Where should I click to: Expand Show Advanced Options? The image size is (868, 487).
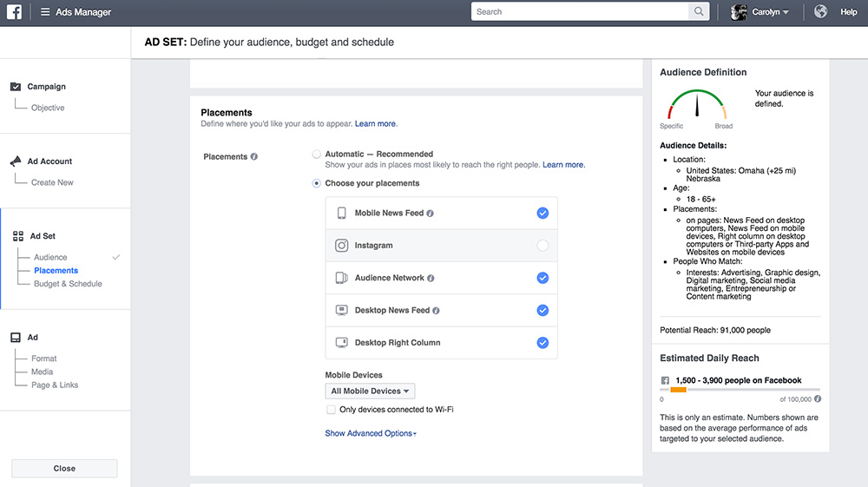click(x=371, y=433)
